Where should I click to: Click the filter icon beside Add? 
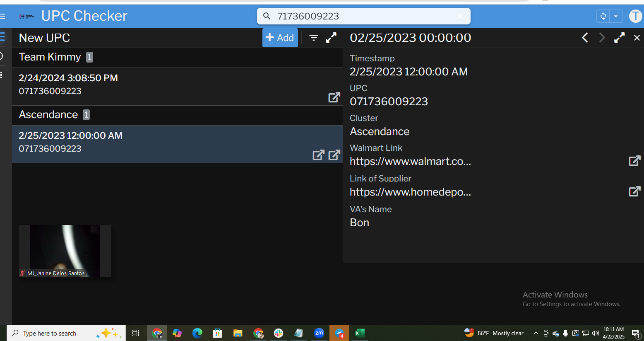(x=314, y=38)
